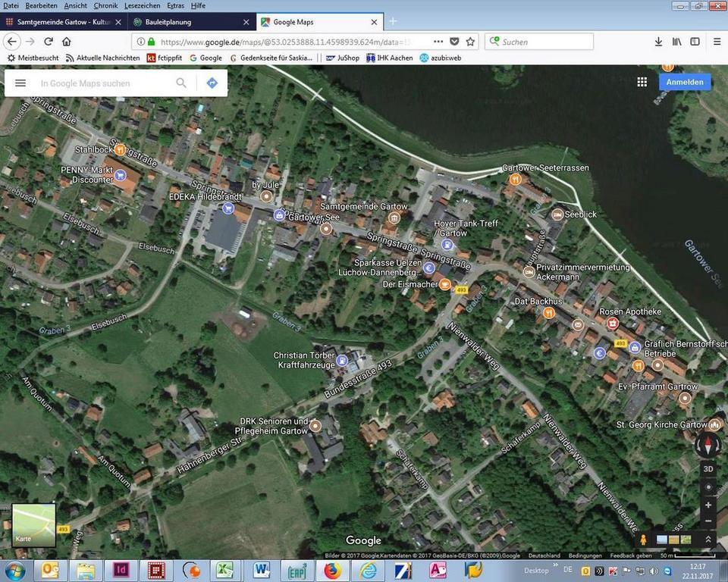Click the Bedingungen link

point(585,555)
